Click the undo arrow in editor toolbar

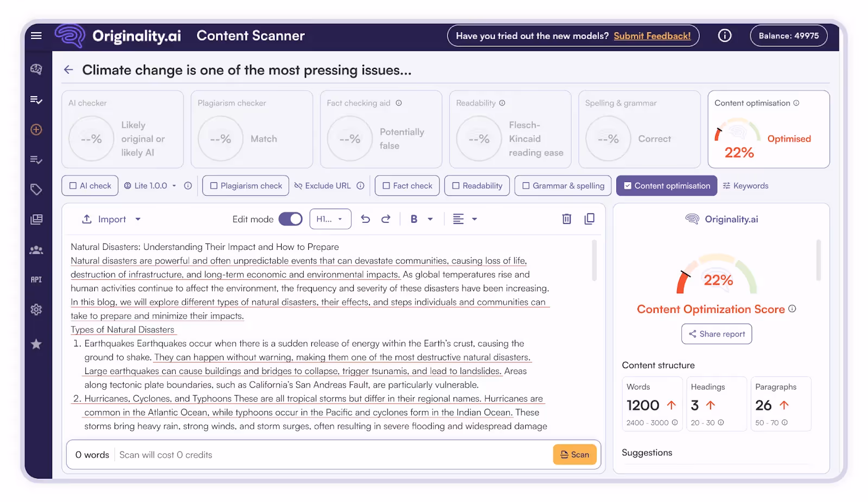[366, 219]
